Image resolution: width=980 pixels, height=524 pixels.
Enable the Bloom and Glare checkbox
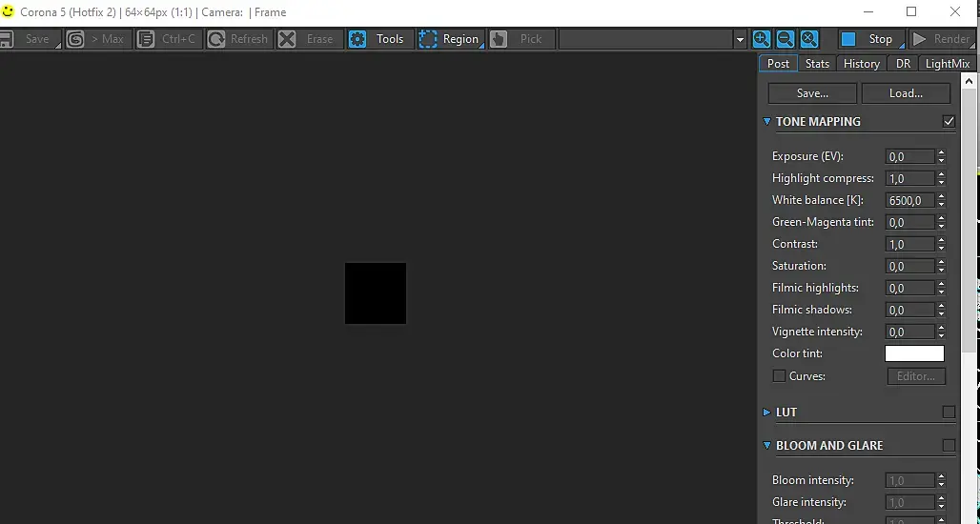click(949, 445)
